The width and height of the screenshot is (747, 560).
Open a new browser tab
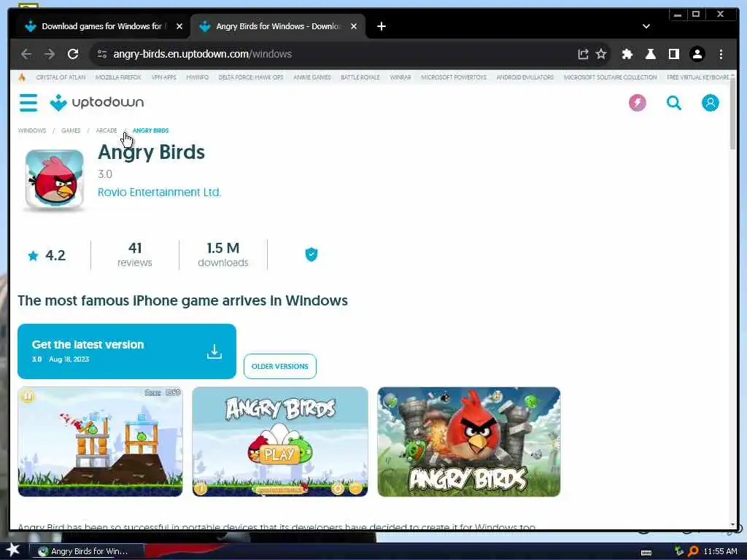point(381,26)
